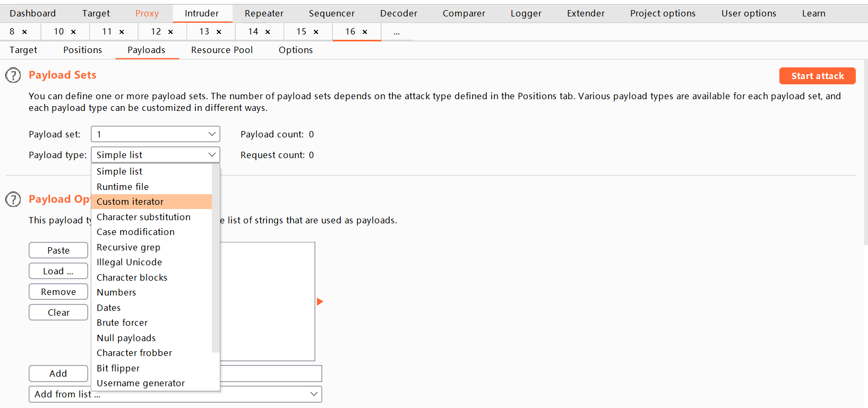Pick Case modification payload type
This screenshot has width=868, height=408.
click(x=151, y=232)
